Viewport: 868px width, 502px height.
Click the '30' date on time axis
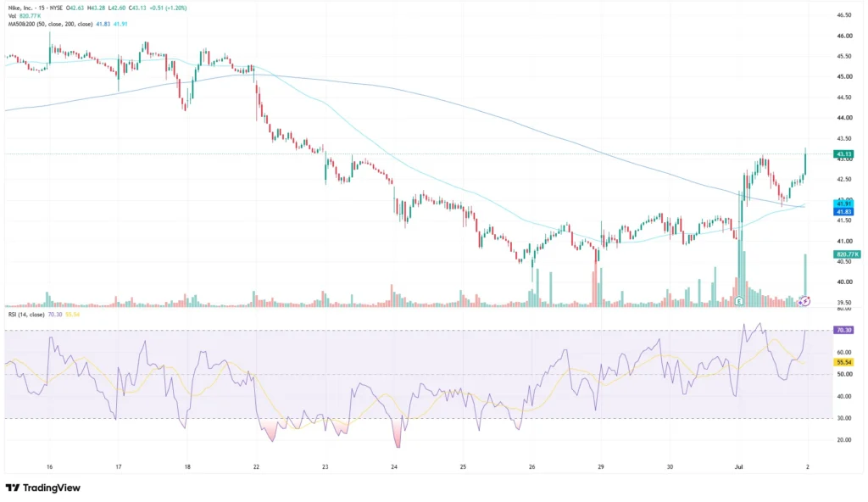670,467
